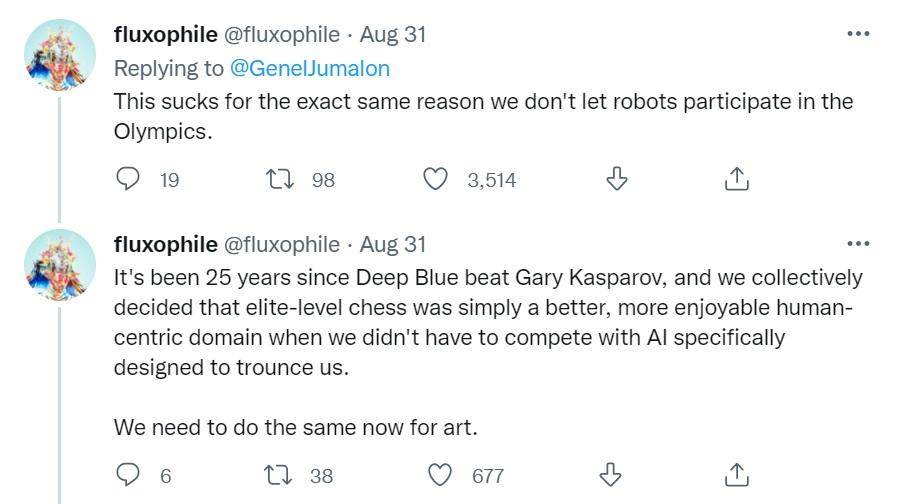897x504 pixels.
Task: Download icon on the first tweet
Action: coord(617,179)
